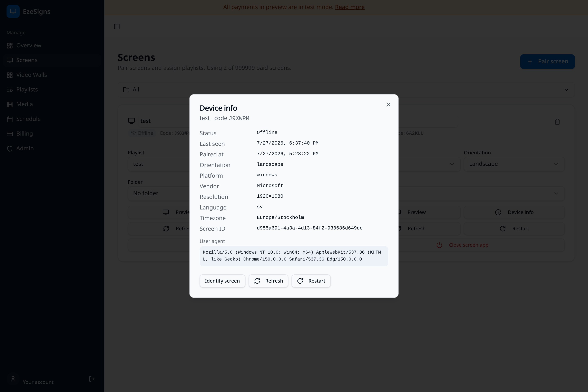Expand the All folder filter dropdown
This screenshot has height=392, width=588.
(x=346, y=90)
